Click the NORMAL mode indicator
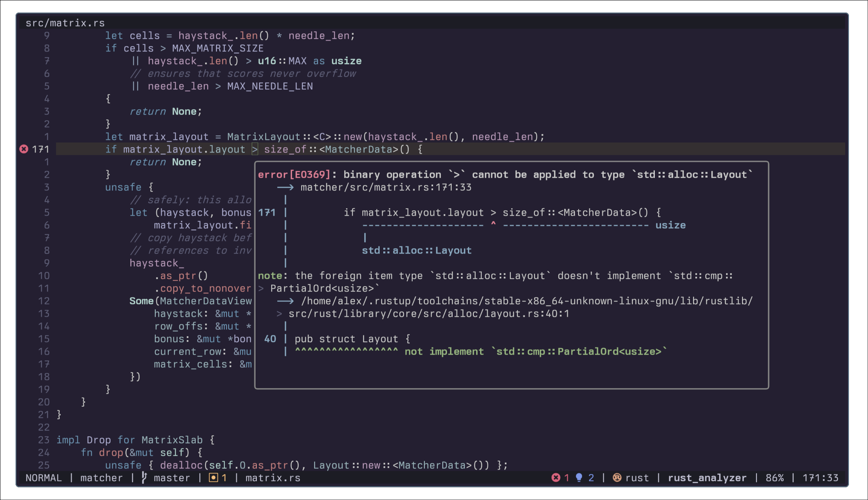The image size is (868, 500). (43, 477)
